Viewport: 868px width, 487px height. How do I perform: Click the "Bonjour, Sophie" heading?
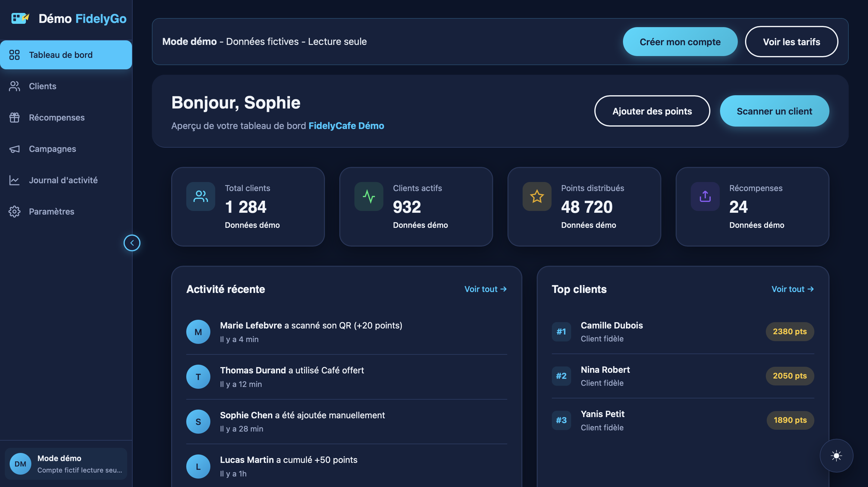point(236,103)
